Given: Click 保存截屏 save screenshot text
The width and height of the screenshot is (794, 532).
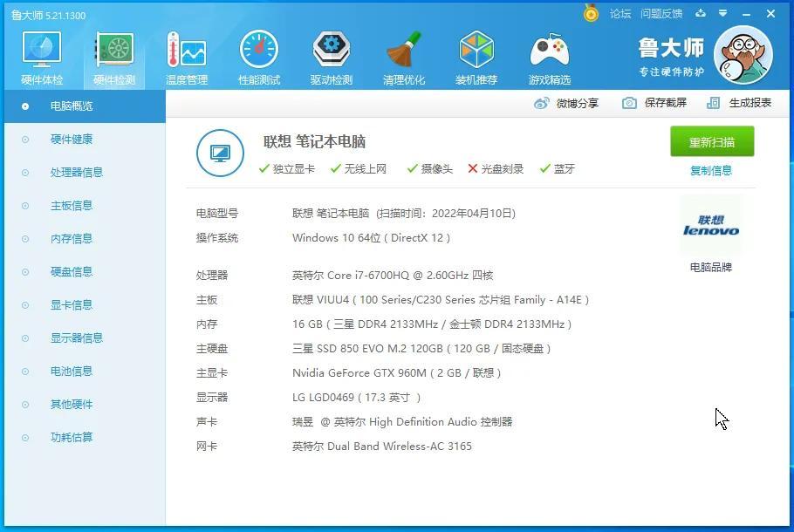Looking at the screenshot, I should coord(666,103).
